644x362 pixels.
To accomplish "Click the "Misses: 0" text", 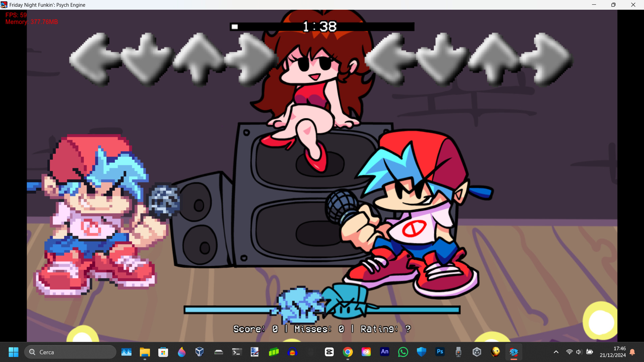I will tap(319, 329).
